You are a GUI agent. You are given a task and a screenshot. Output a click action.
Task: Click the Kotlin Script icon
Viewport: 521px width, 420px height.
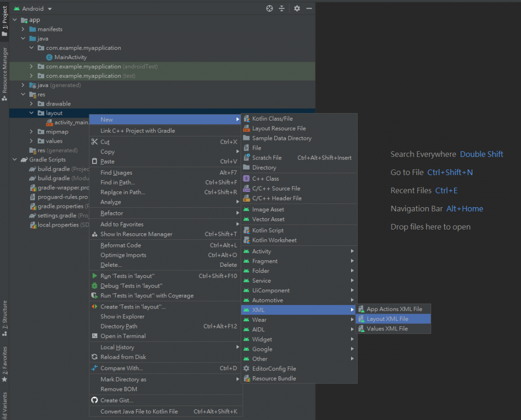tap(247, 231)
